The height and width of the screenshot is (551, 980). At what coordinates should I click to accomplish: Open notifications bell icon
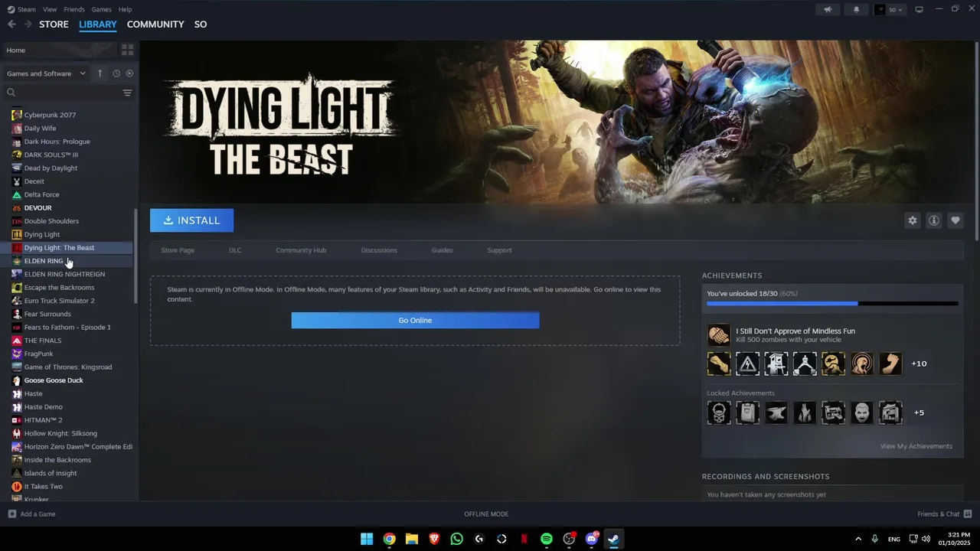pyautogui.click(x=856, y=9)
